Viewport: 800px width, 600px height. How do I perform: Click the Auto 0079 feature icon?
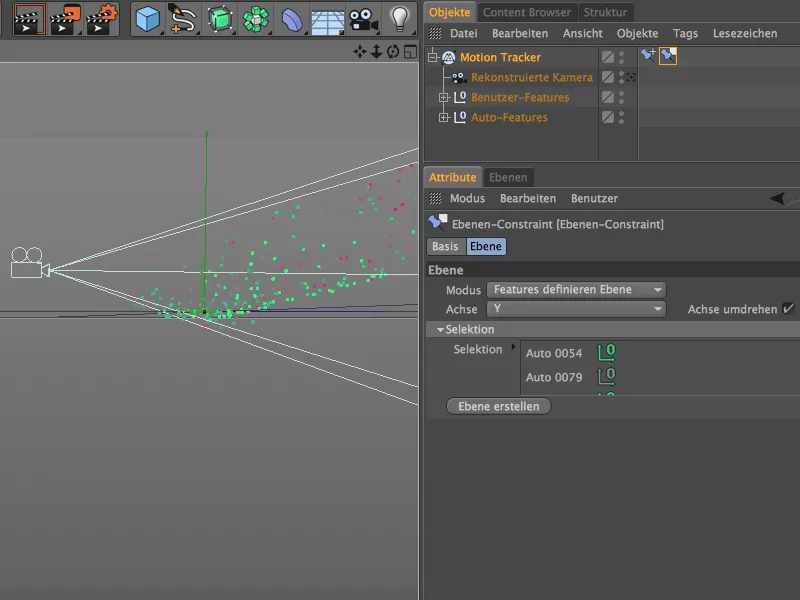click(x=607, y=377)
